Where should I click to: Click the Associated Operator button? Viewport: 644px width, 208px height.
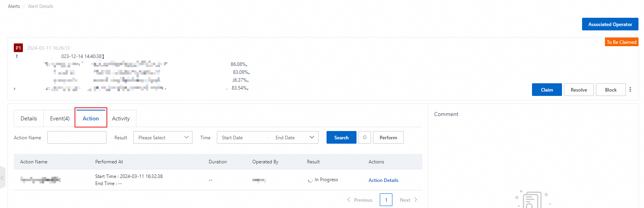pos(610,24)
